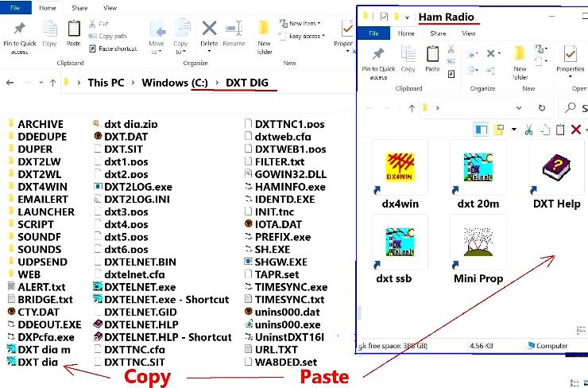Select the ARCHIVE folder
This screenshot has width=588, height=388.
click(36, 124)
